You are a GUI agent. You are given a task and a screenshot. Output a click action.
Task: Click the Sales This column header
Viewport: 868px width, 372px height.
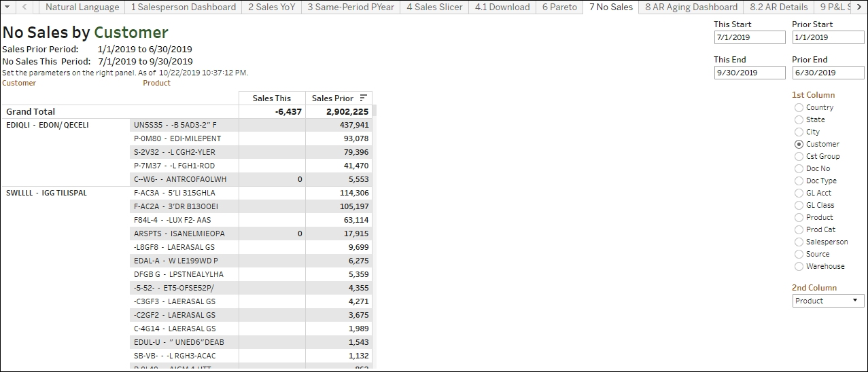point(272,98)
